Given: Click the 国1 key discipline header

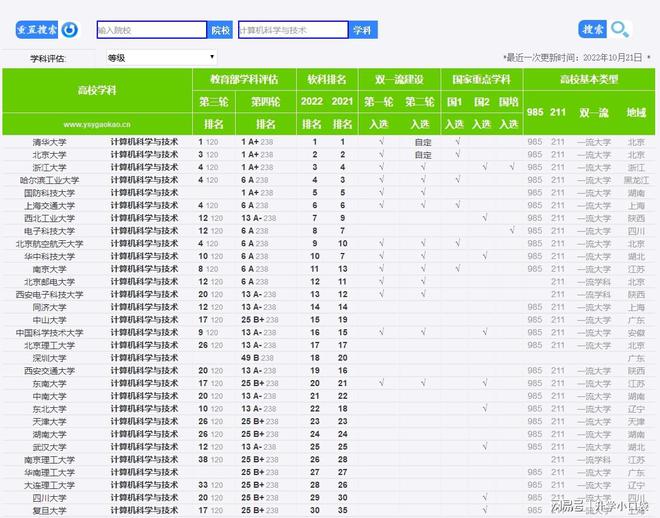Looking at the screenshot, I should coord(454,102).
